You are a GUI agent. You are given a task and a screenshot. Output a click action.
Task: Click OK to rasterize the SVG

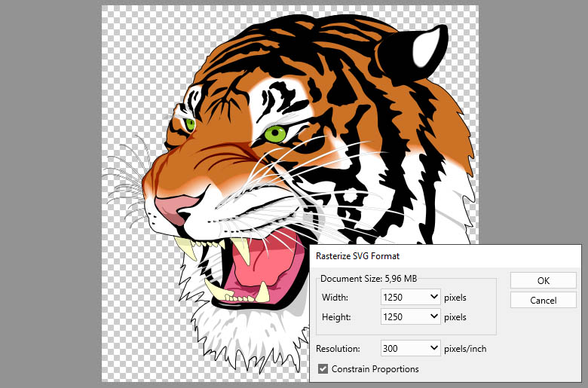point(543,280)
